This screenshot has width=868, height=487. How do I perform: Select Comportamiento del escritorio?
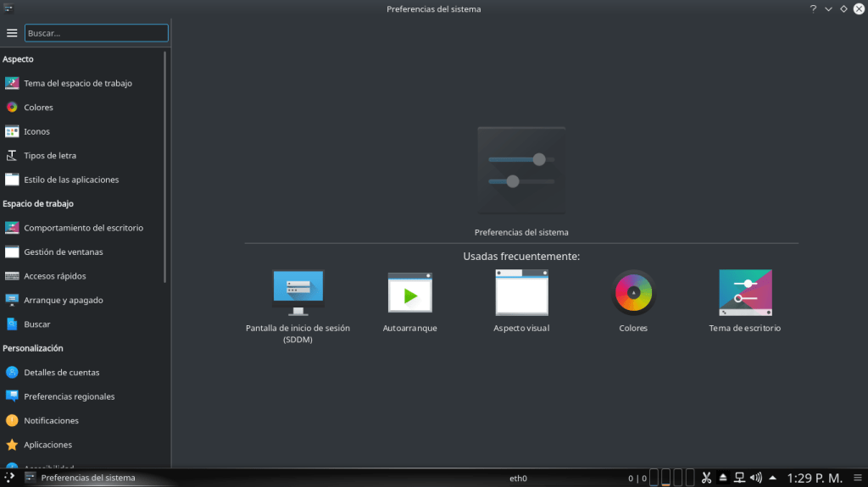point(83,228)
